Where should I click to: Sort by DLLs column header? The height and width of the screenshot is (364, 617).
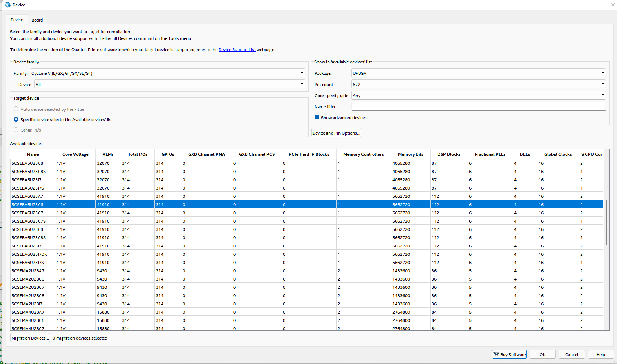(x=525, y=154)
